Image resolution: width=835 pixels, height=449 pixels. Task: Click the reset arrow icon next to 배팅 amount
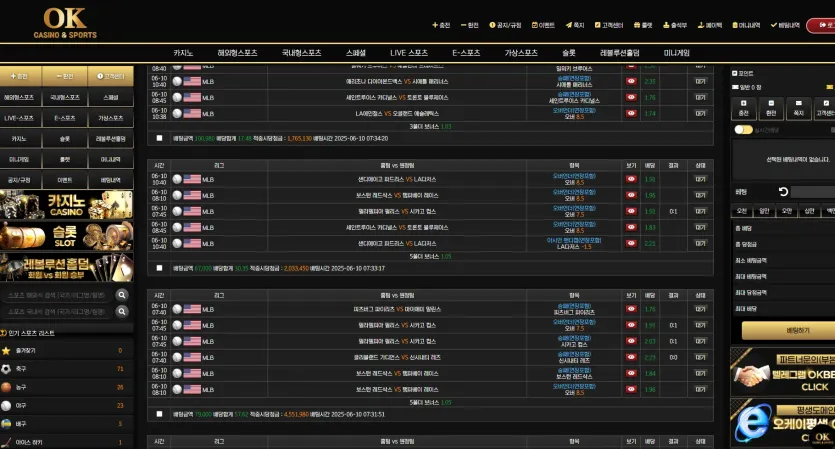tap(783, 192)
